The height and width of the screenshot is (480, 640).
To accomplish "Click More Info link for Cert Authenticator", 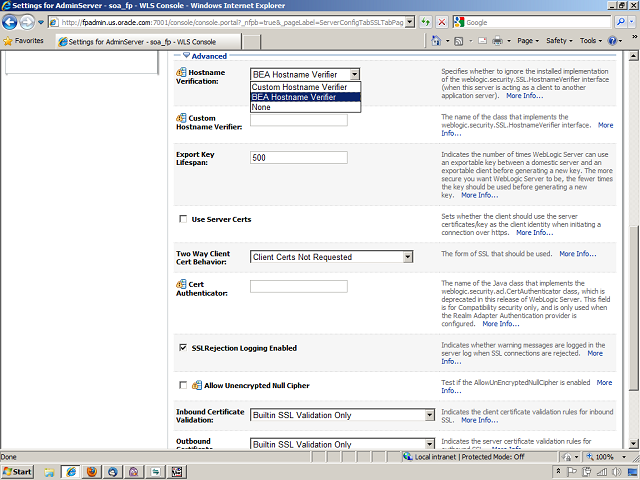I will 501,324.
